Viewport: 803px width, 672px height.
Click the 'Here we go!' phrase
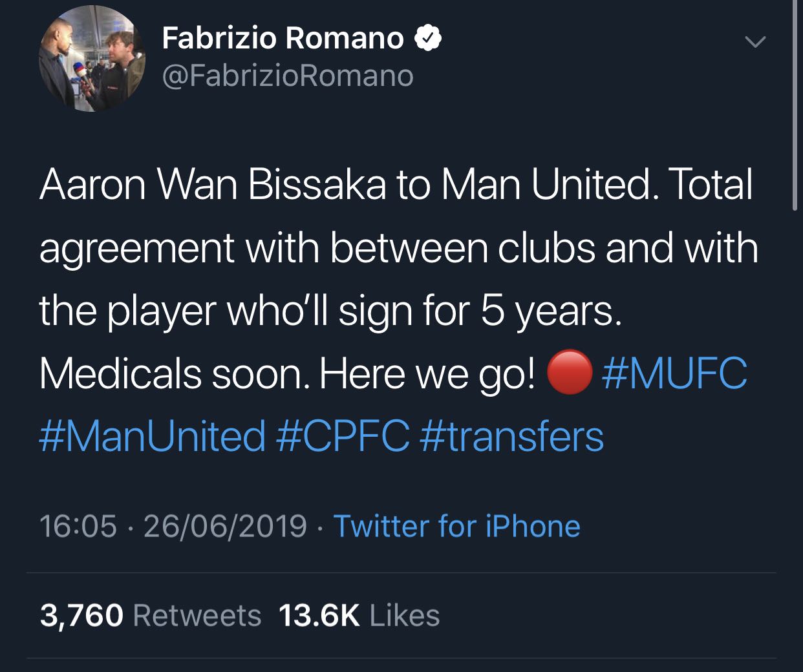427,373
